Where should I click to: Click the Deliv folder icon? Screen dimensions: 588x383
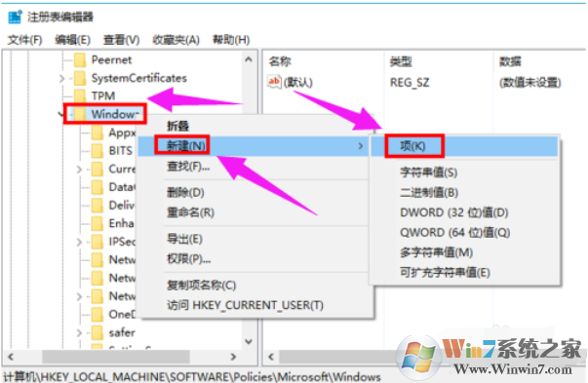98,205
